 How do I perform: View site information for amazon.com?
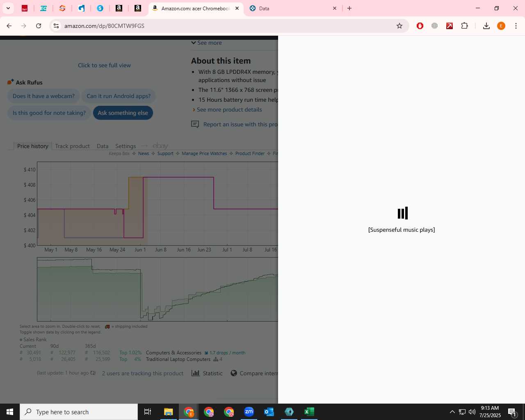tap(56, 26)
